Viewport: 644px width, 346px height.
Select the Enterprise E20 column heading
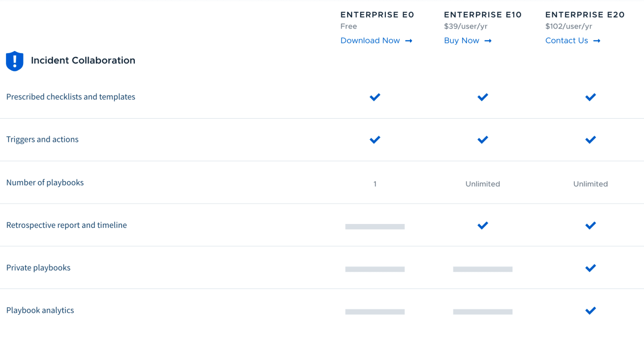click(585, 15)
